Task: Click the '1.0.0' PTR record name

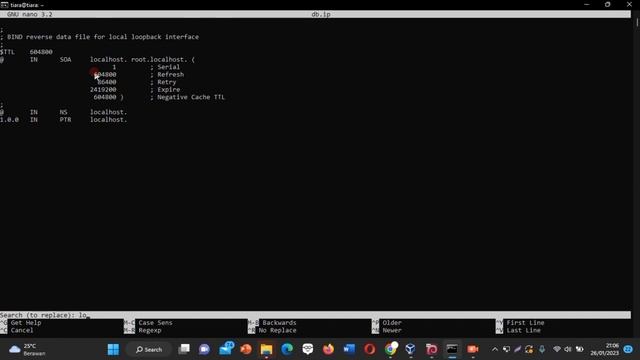Action: point(9,120)
